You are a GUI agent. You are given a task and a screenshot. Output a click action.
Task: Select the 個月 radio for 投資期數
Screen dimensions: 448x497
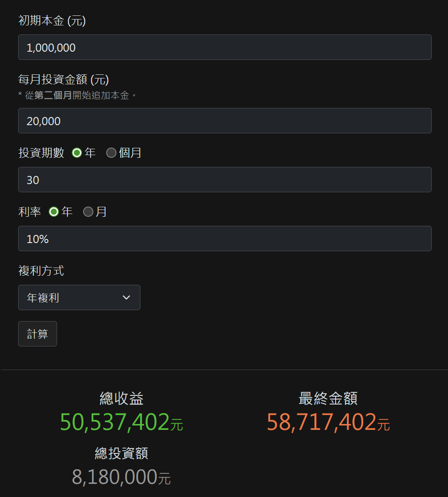coord(111,153)
